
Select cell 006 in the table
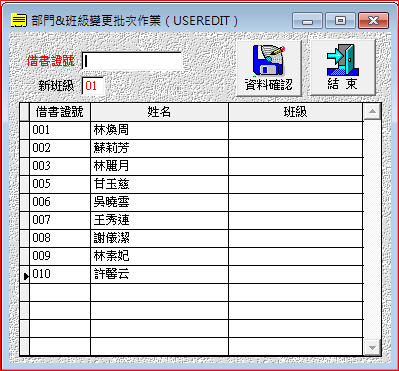pyautogui.click(x=60, y=202)
